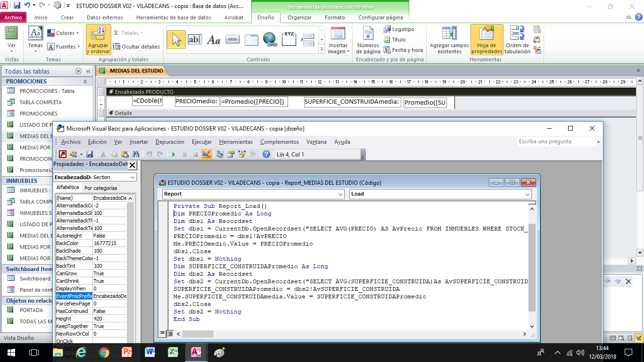The image size is (644, 362).
Task: Click the Find binoculars icon in VBA toolbar
Action: pyautogui.click(x=136, y=154)
